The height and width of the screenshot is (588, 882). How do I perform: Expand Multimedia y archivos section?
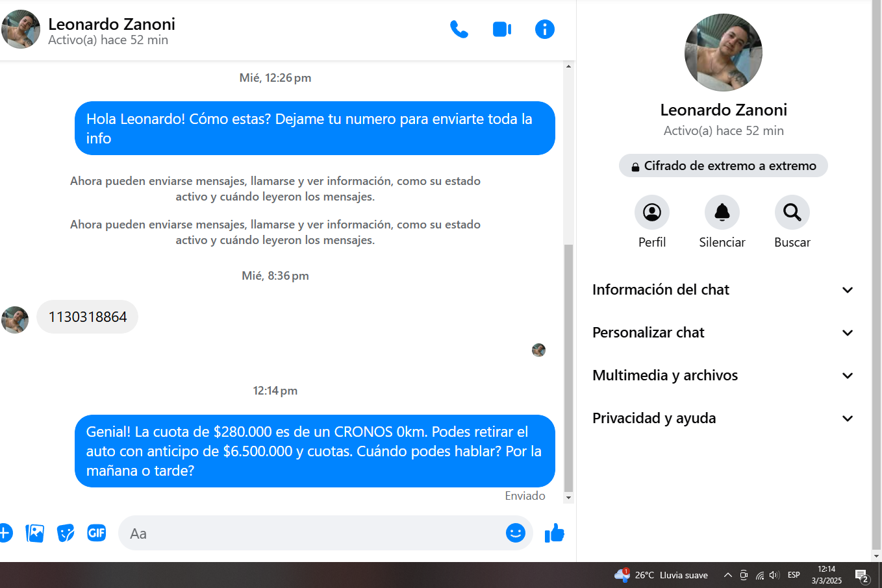pos(724,376)
